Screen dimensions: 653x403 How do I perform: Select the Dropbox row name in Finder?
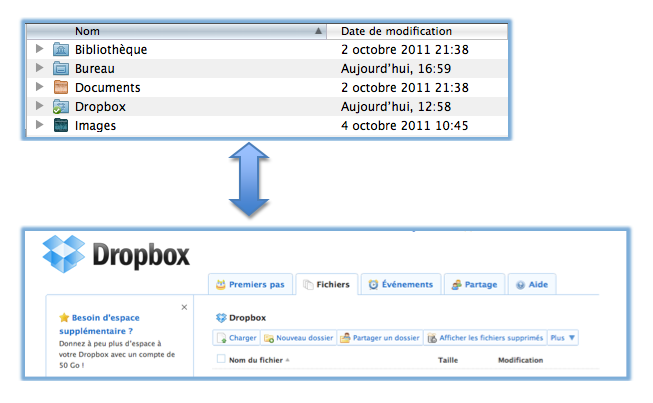coord(100,107)
